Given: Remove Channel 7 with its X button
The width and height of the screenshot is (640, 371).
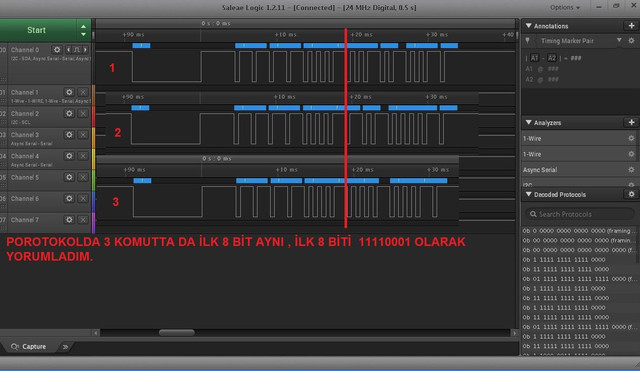Looking at the screenshot, I should 83,220.
